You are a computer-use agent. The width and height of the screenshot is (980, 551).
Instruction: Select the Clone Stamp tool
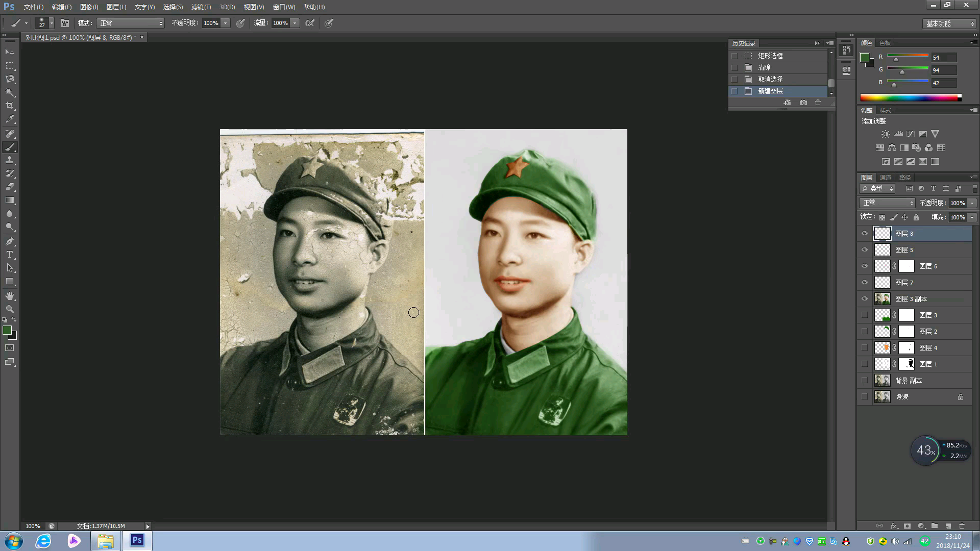click(10, 160)
